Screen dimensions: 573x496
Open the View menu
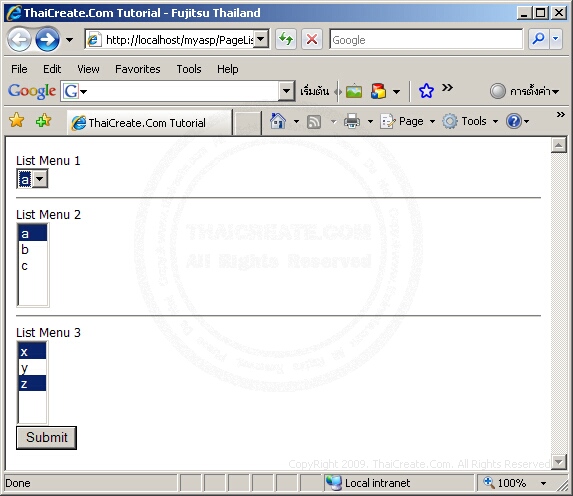[x=88, y=69]
